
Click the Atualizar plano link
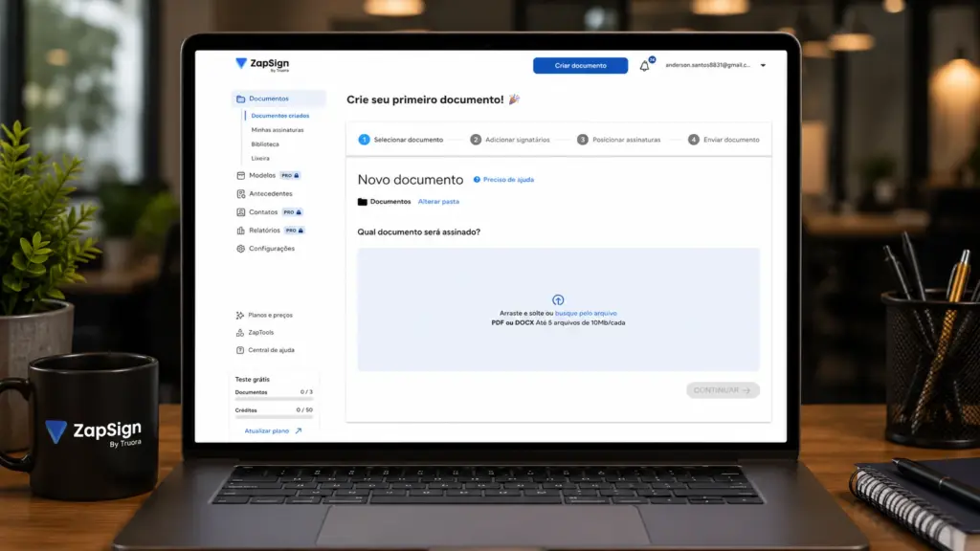(267, 431)
